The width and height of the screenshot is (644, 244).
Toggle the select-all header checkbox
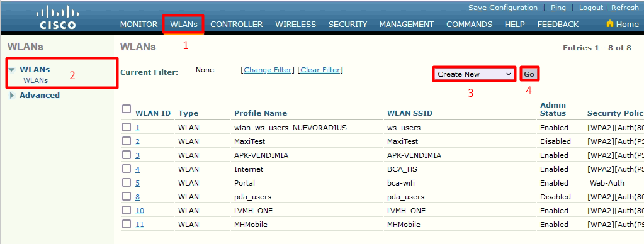(127, 109)
